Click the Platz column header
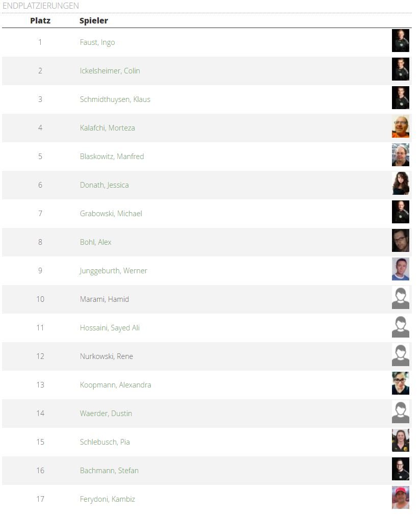 tap(40, 21)
